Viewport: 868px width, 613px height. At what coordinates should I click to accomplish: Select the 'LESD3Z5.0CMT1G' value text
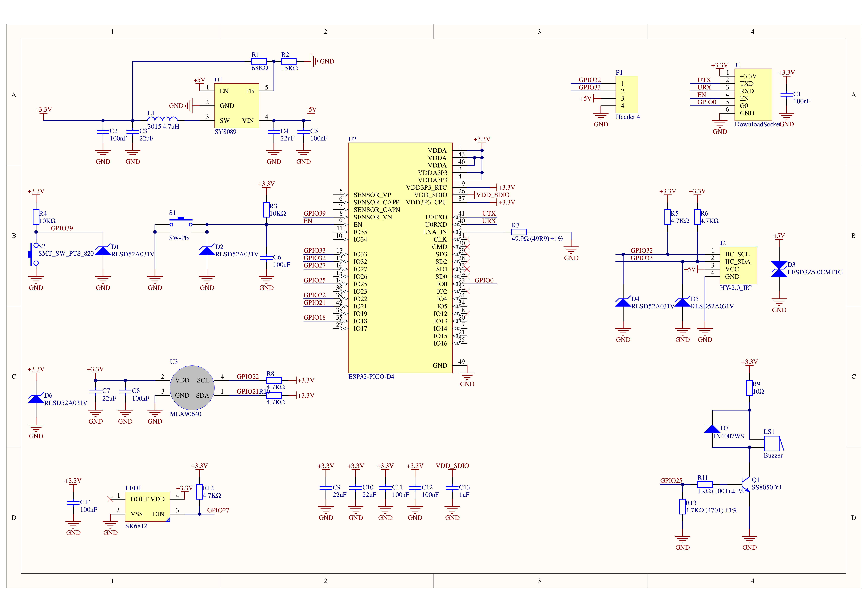click(x=815, y=272)
